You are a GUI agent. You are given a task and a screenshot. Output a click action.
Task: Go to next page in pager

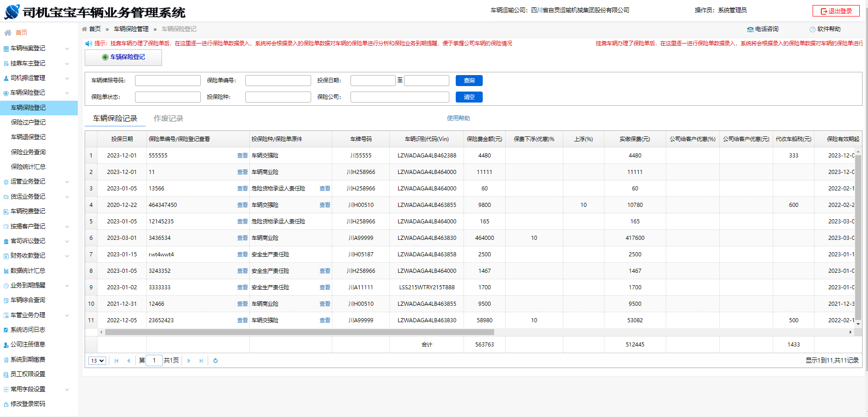(189, 361)
